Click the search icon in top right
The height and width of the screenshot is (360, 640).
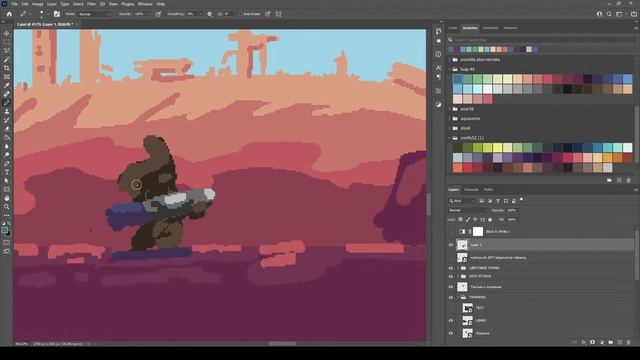[x=609, y=14]
